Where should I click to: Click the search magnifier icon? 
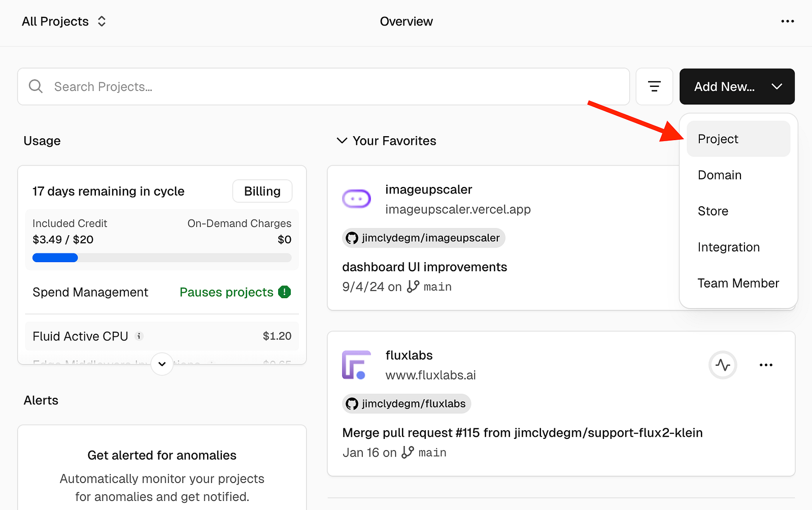point(36,86)
